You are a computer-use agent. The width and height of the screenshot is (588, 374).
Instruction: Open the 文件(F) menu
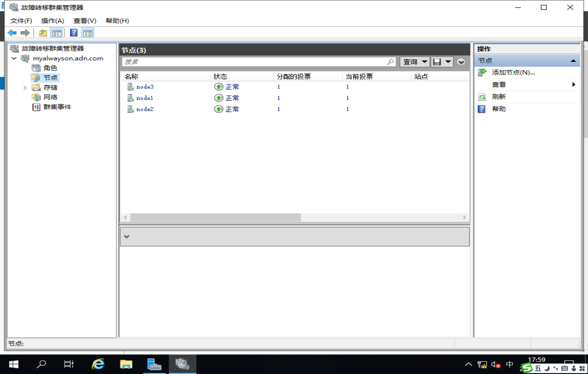click(21, 21)
